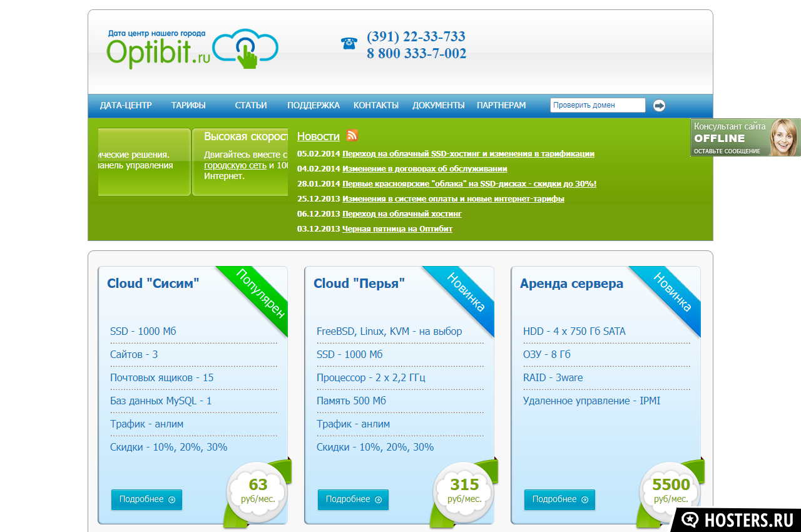Click the blue telephone icon
This screenshot has height=532, width=801.
coord(349,43)
